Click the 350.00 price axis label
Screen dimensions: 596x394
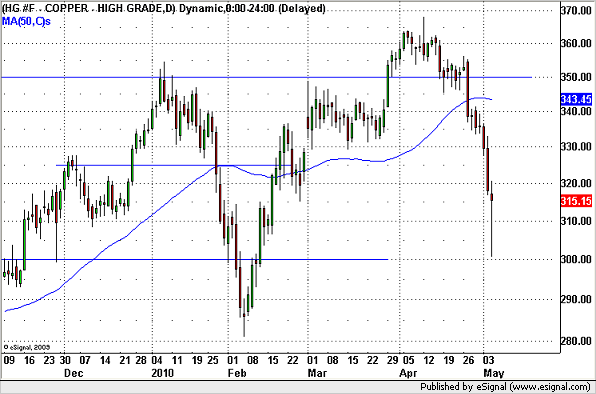click(576, 77)
